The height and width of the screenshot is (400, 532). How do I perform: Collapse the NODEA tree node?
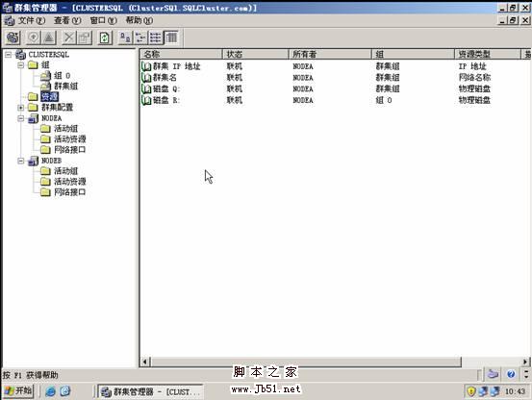pyautogui.click(x=21, y=118)
